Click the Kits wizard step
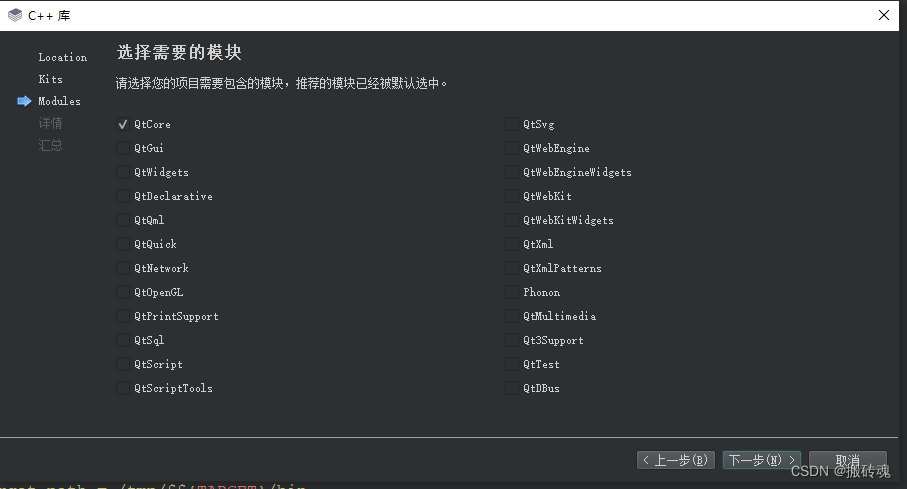Image resolution: width=907 pixels, height=489 pixels. point(50,79)
